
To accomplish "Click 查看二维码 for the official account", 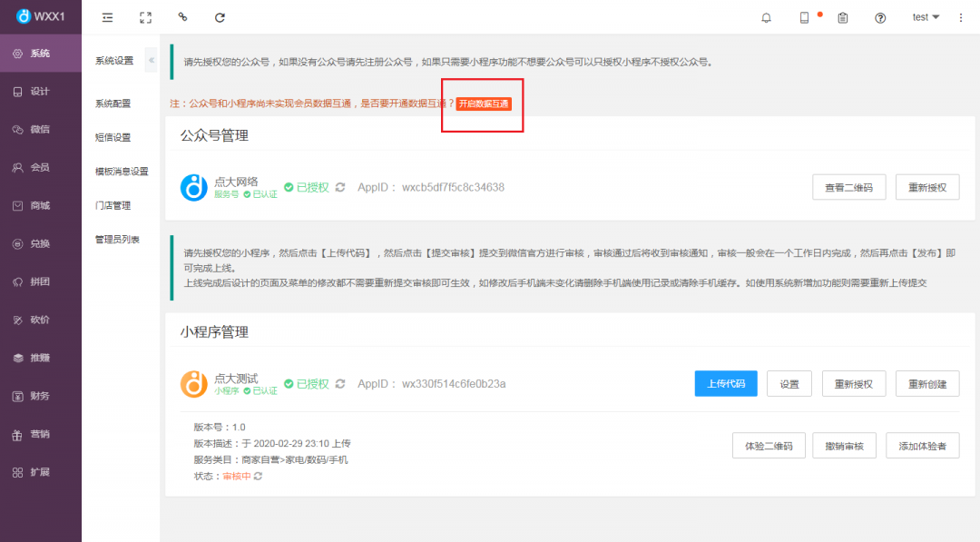I will coord(848,187).
